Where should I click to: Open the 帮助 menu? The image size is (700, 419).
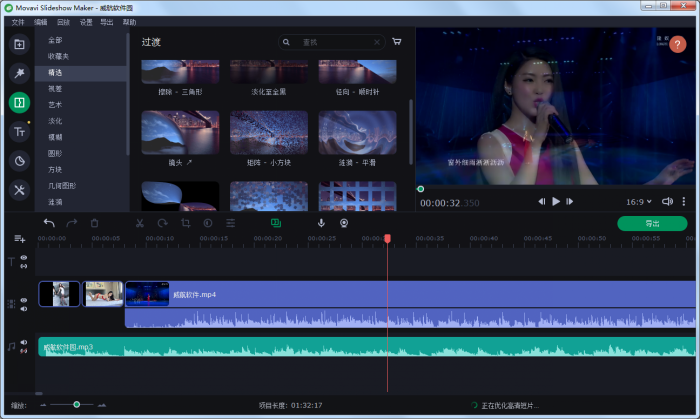[x=129, y=22]
